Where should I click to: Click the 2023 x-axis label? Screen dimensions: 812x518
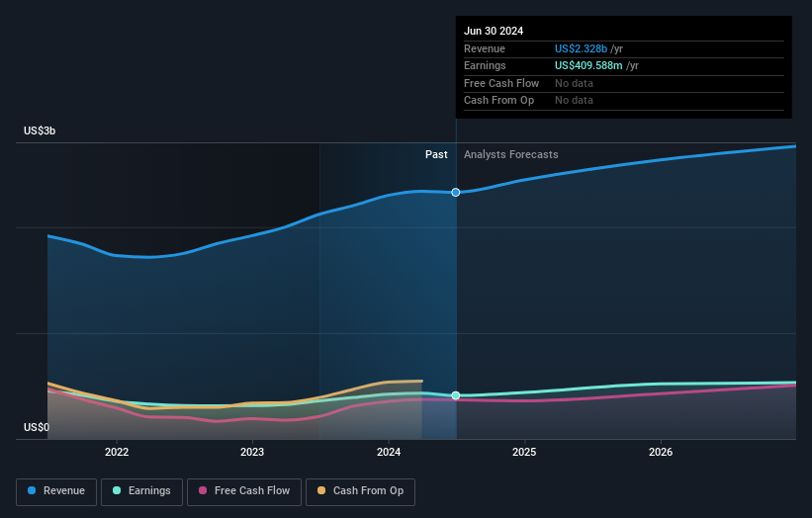click(252, 453)
